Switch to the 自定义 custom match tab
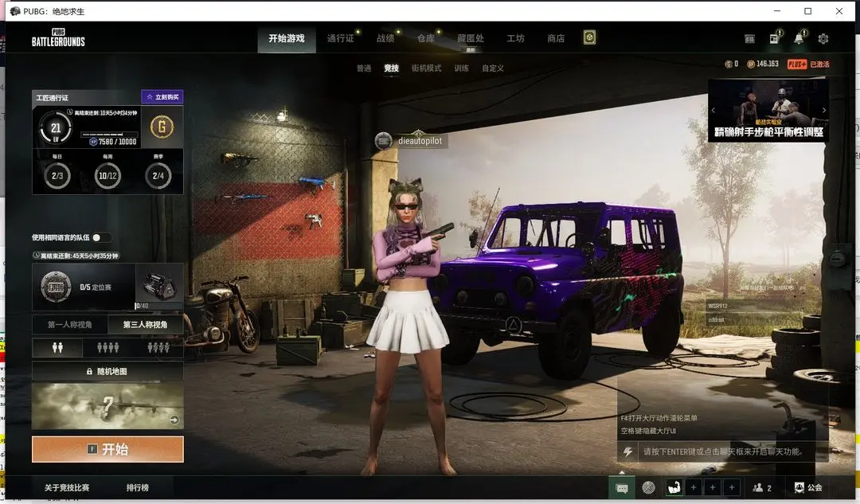This screenshot has height=504, width=860. click(x=493, y=68)
